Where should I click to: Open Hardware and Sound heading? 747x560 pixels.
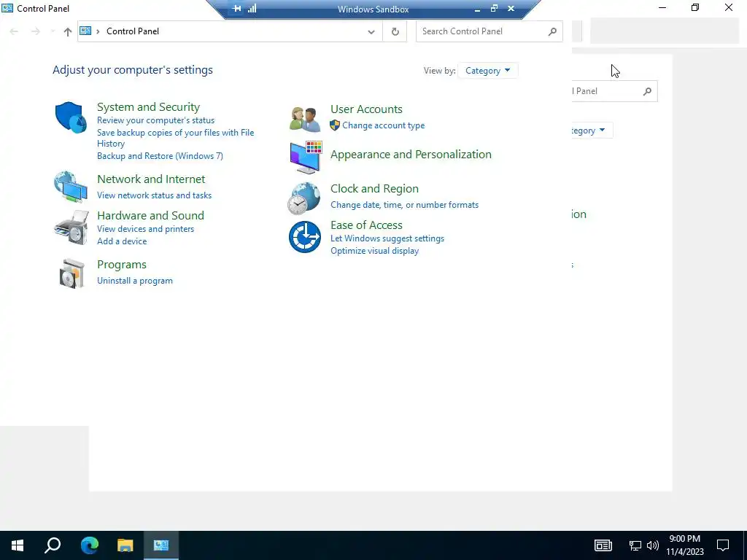click(x=150, y=215)
